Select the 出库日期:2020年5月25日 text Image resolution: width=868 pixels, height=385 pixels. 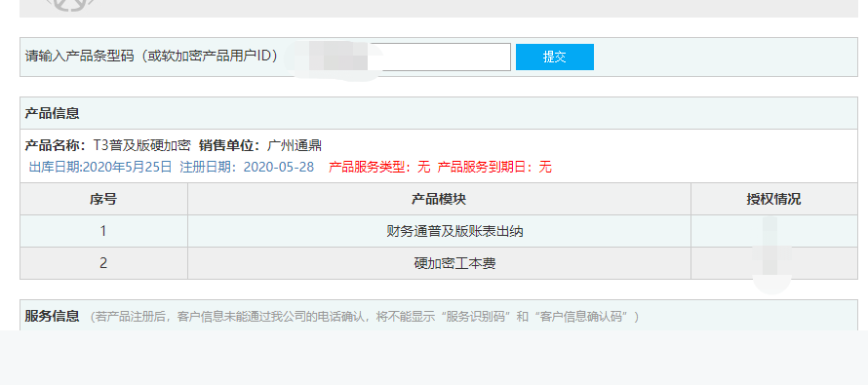[100, 167]
